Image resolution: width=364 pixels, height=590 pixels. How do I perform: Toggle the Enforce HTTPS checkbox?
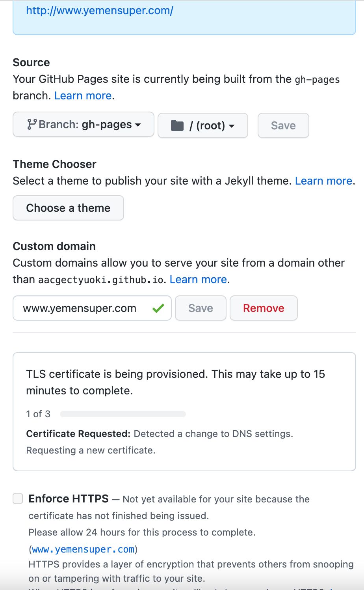(18, 499)
